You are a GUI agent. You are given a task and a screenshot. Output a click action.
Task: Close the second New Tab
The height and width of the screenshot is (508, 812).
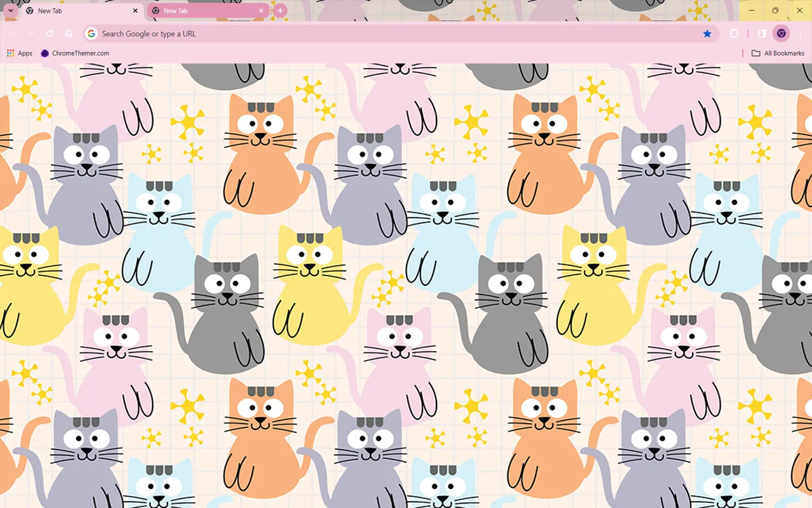point(261,11)
